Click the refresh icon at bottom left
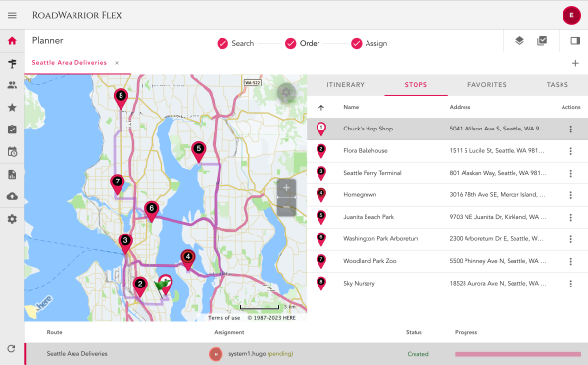This screenshot has width=588, height=365. [11, 349]
